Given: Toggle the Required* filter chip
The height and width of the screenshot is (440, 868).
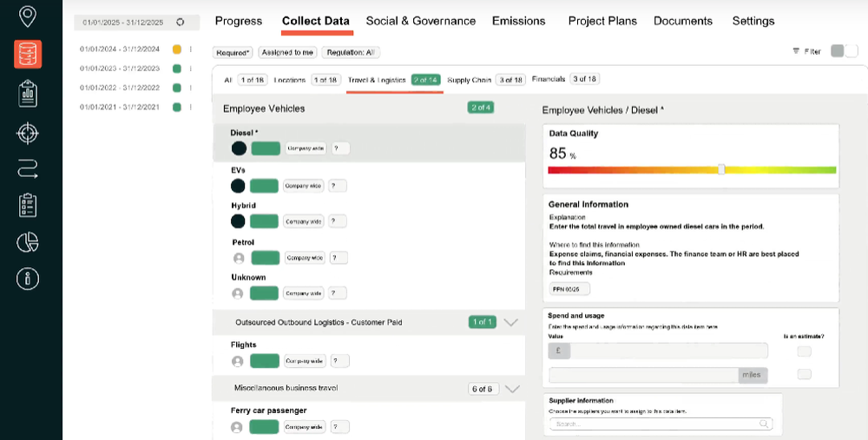Looking at the screenshot, I should 233,53.
